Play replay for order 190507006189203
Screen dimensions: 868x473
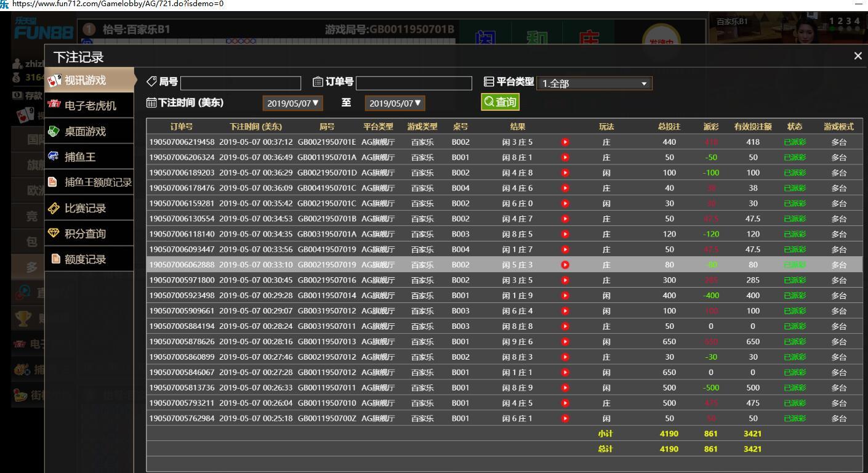click(565, 173)
